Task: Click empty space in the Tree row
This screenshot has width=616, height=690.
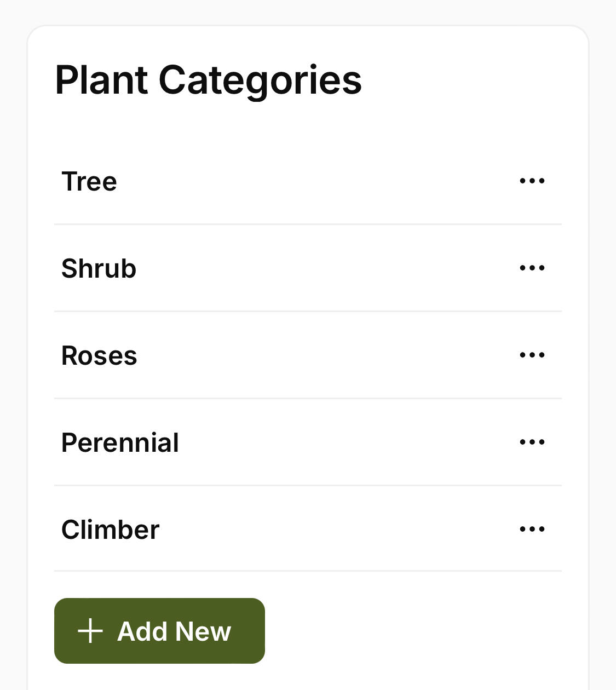Action: coord(318,181)
